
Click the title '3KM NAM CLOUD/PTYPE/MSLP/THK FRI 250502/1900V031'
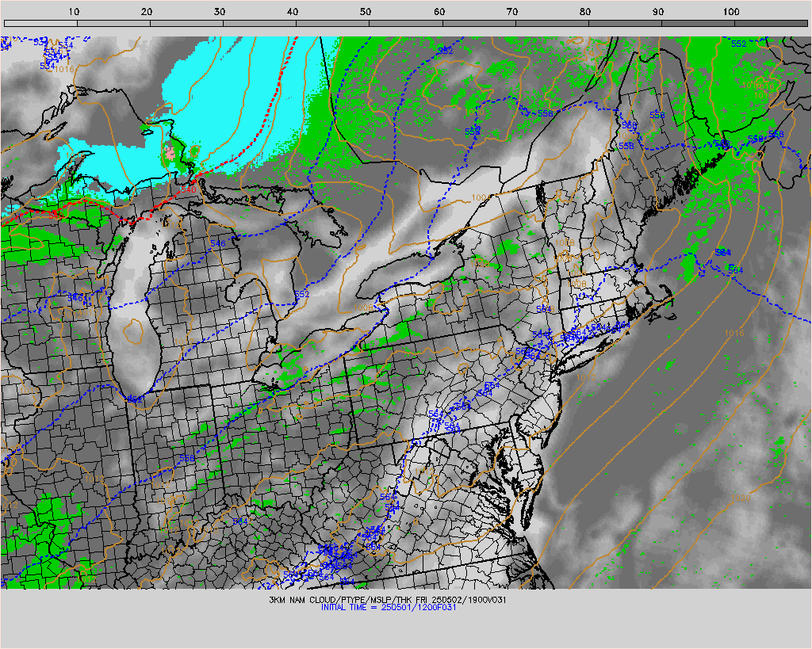click(388, 600)
